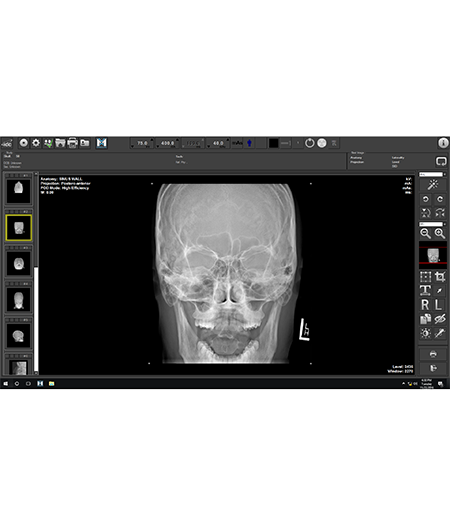450x525 pixels.
Task: Zoom out using the minus magnifier
Action: [426, 233]
